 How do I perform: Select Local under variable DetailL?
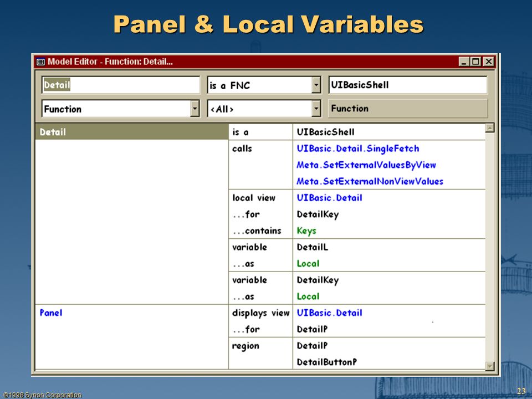click(x=308, y=263)
